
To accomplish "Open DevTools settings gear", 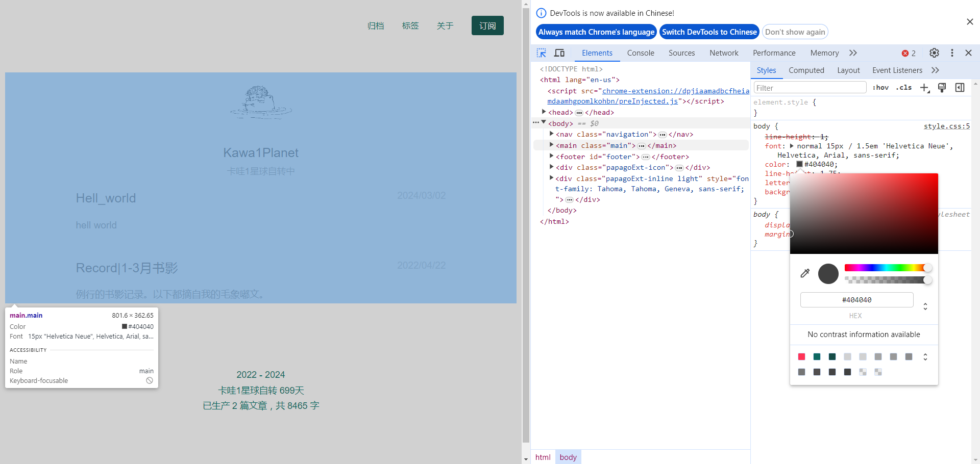I will click(934, 53).
